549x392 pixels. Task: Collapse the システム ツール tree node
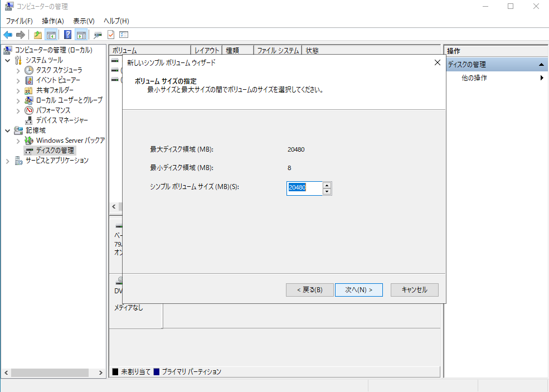8,60
